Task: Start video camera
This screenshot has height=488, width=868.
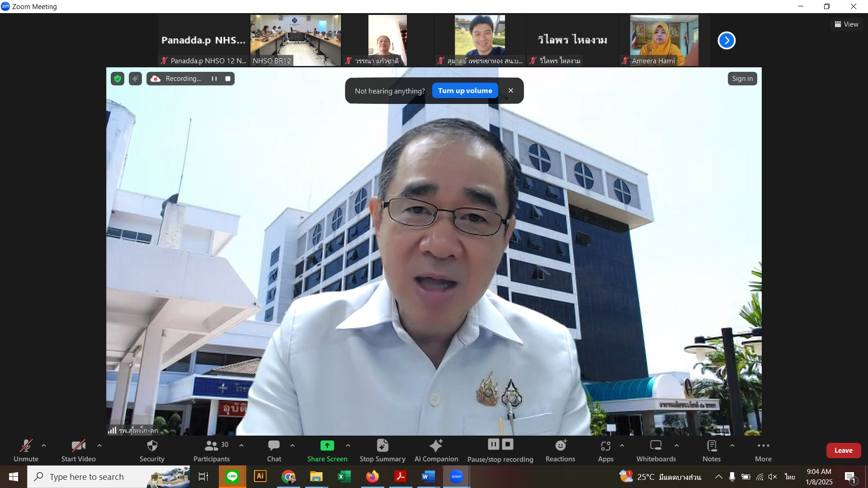Action: (x=78, y=450)
